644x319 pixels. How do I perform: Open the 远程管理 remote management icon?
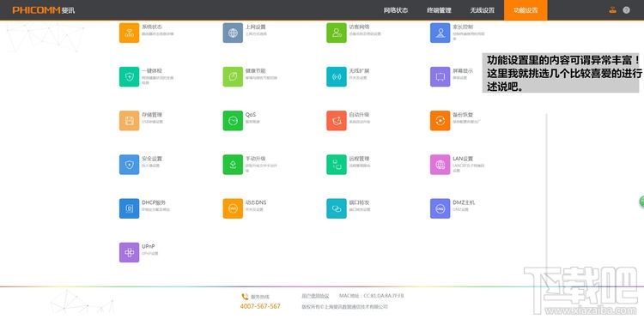(x=337, y=165)
